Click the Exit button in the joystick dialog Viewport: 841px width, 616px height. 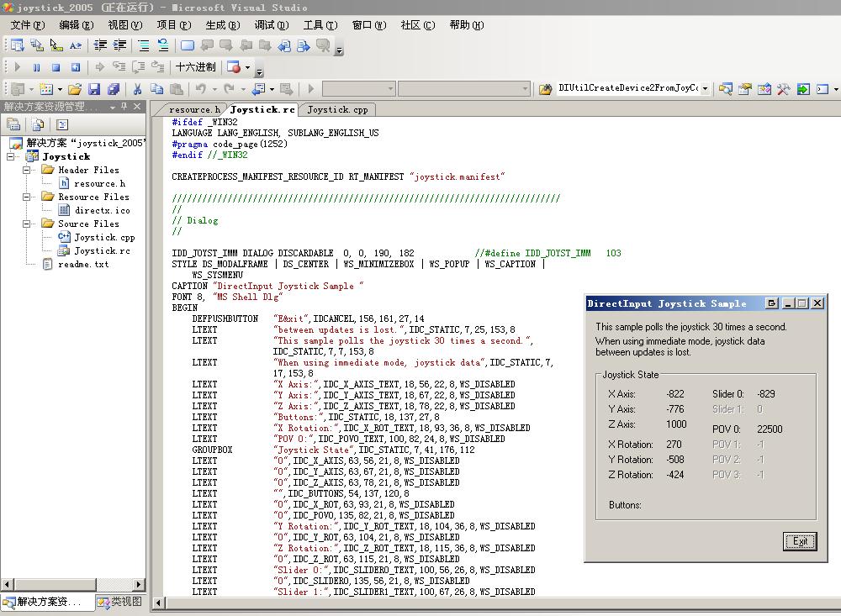[x=800, y=541]
